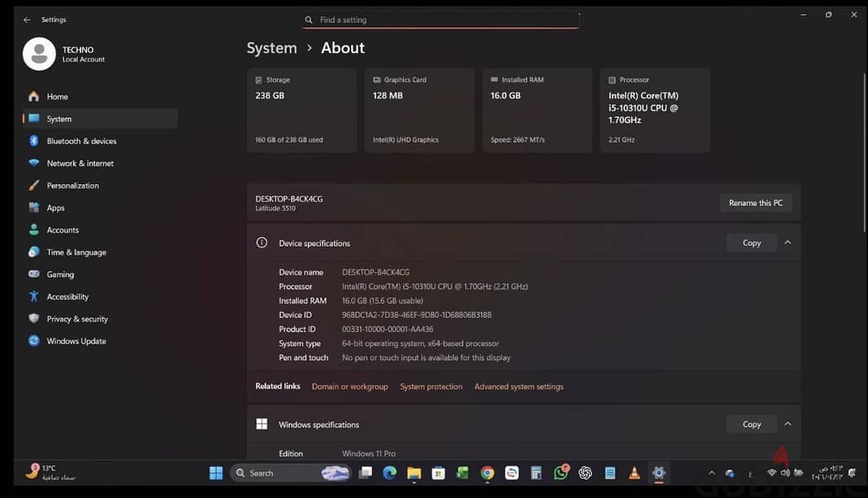Click the Processor info card
The image size is (868, 498).
655,110
